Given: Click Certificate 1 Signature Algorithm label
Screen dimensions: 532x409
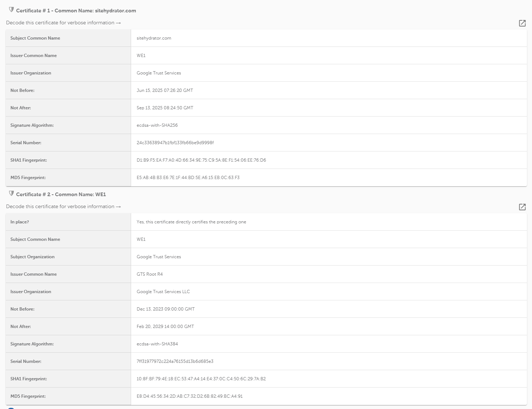Looking at the screenshot, I should (x=32, y=125).
